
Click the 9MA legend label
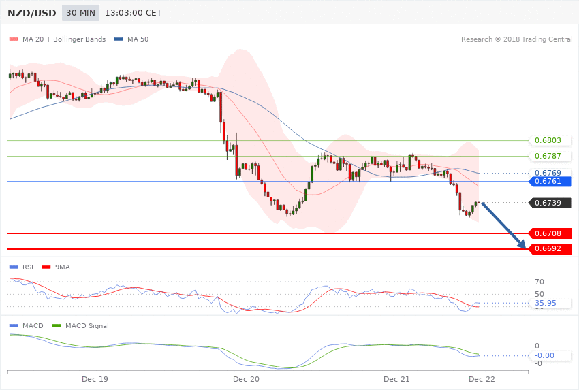(63, 267)
